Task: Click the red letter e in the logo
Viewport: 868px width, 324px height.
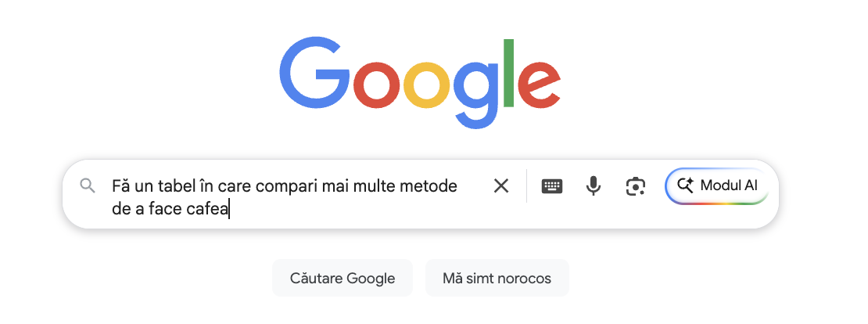Action: click(x=539, y=85)
